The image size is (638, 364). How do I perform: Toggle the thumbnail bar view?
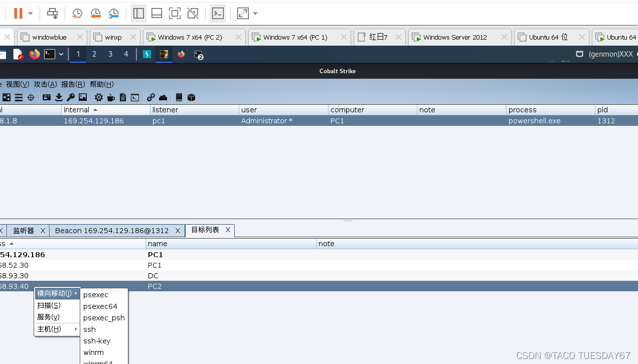coord(156,14)
